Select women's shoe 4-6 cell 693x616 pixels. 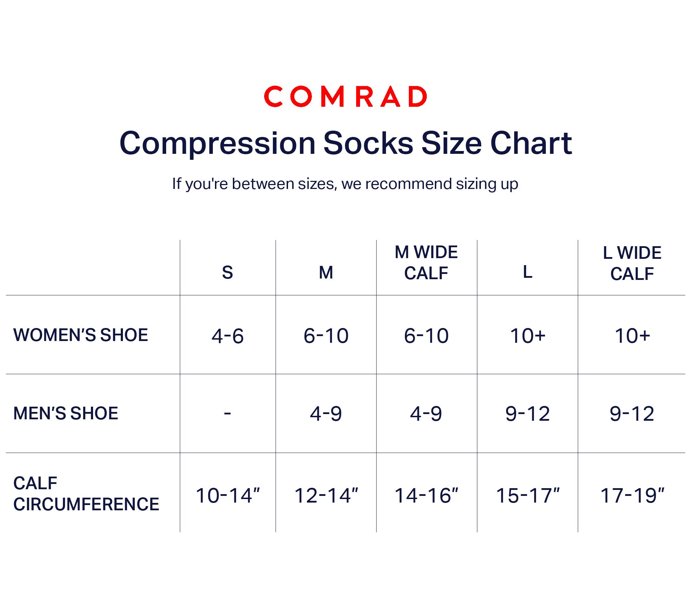(228, 336)
